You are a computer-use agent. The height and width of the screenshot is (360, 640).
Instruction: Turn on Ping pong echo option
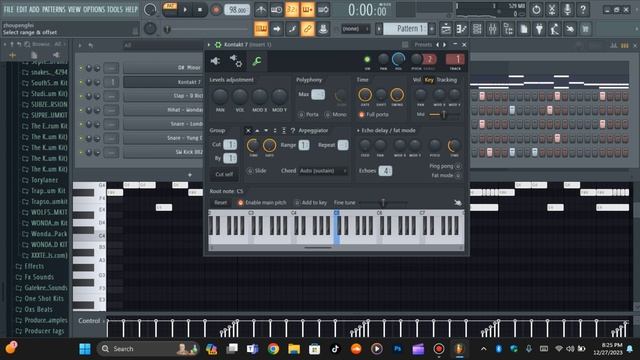[x=458, y=167]
